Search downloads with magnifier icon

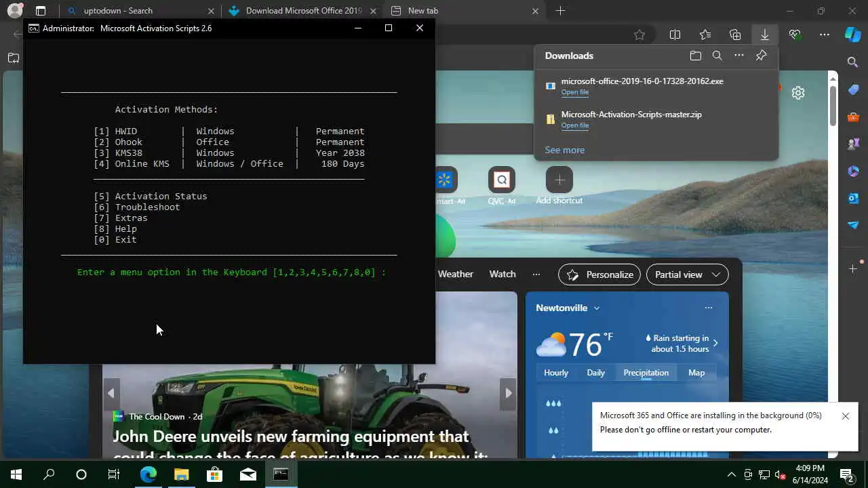coord(717,56)
